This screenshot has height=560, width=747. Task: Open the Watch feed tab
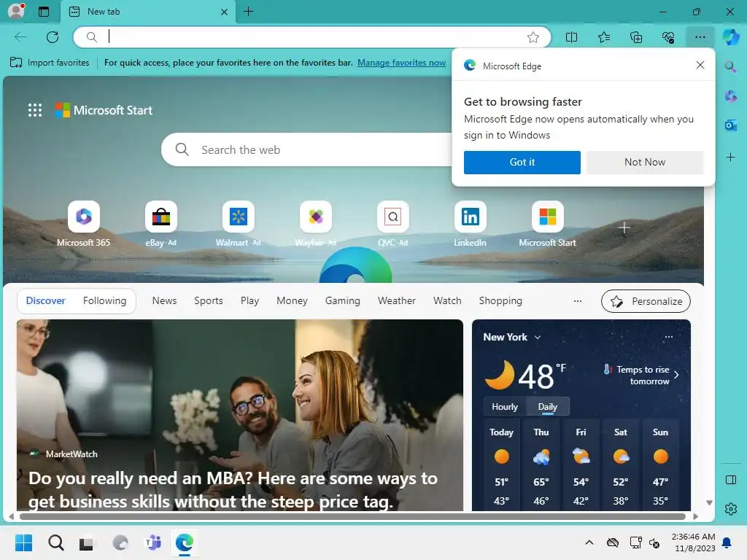(x=447, y=301)
